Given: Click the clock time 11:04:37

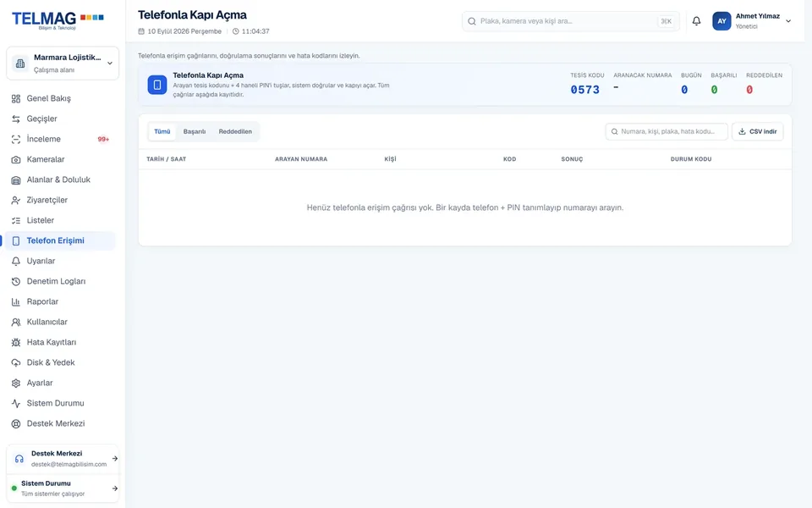Looking at the screenshot, I should tap(255, 31).
